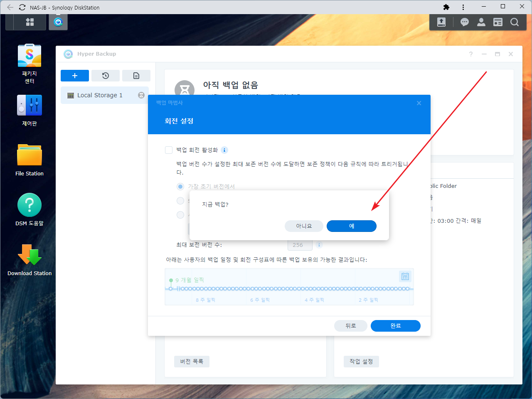The height and width of the screenshot is (399, 532).
Task: Switch to Hyper Backup taskbar icon
Action: 58,22
